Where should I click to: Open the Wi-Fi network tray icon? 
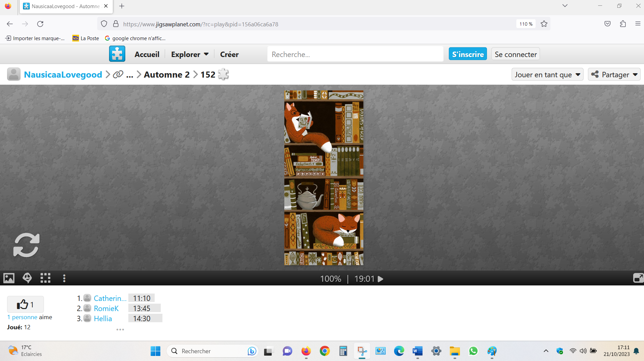573,351
